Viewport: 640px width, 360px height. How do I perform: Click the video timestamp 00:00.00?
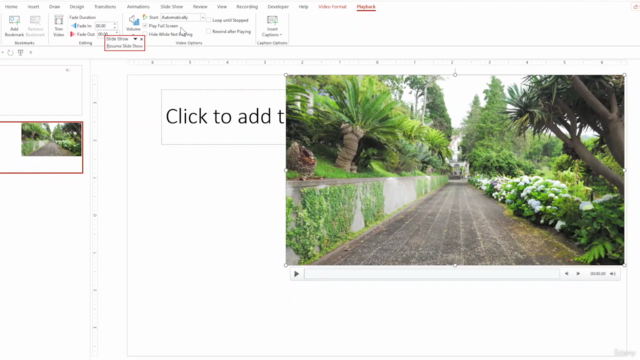(x=598, y=274)
